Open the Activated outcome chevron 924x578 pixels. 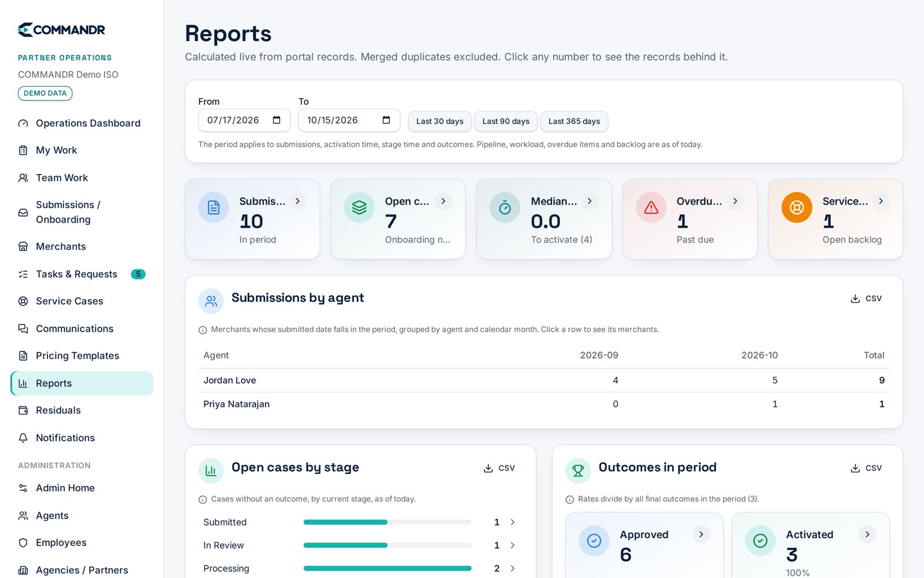coord(867,534)
